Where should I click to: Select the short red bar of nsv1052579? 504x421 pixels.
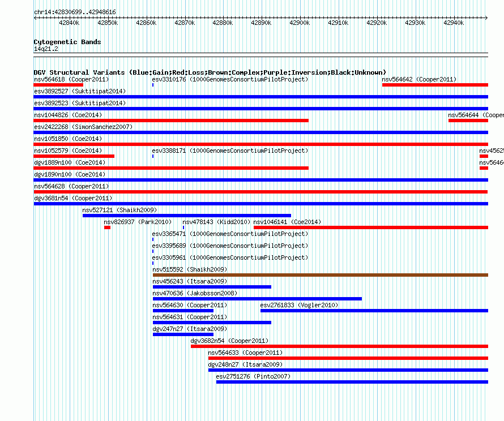click(x=74, y=156)
